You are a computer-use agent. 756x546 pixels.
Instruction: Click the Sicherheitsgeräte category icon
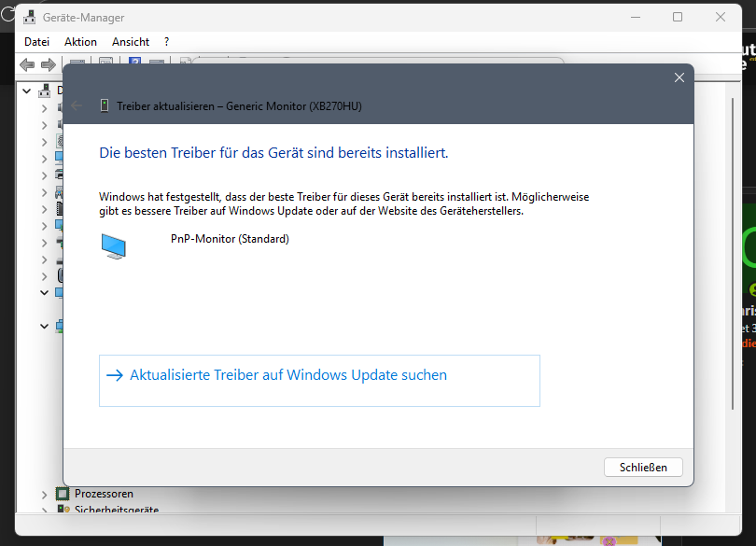[x=63, y=509]
